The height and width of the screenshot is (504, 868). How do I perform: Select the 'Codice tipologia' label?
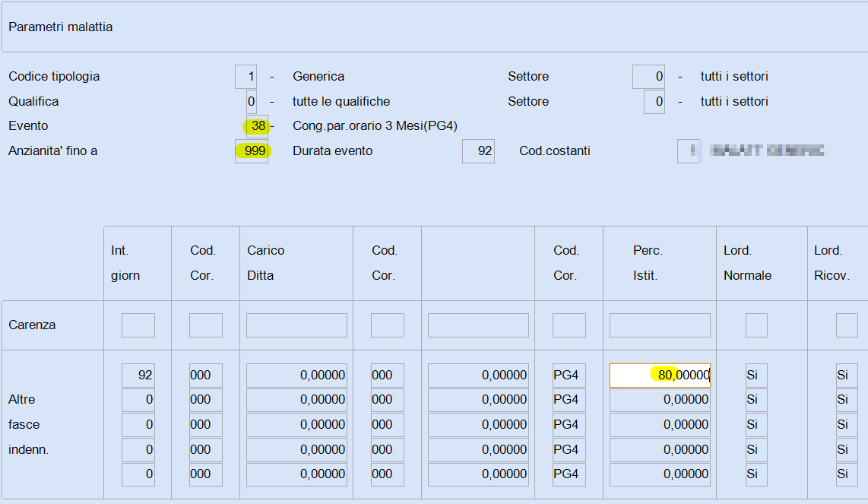[x=54, y=77]
